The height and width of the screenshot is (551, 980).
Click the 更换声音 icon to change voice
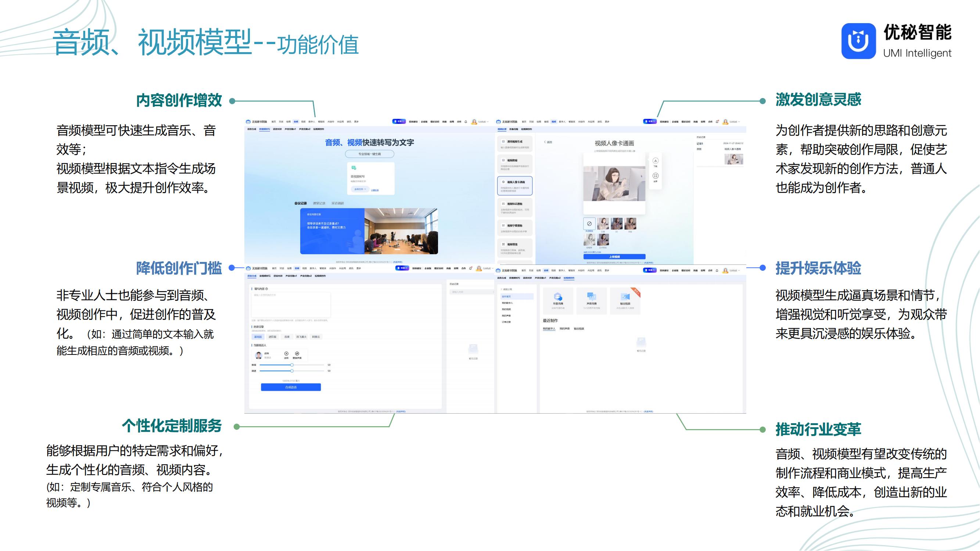point(298,354)
